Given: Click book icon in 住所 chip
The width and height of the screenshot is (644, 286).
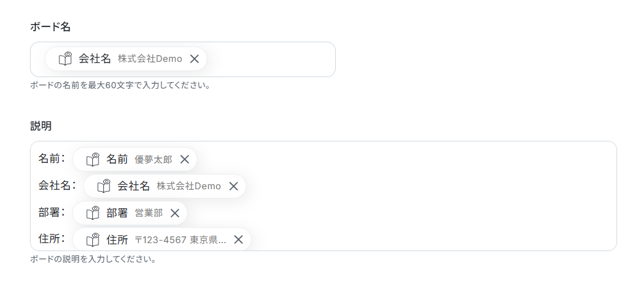Looking at the screenshot, I should coord(93,239).
